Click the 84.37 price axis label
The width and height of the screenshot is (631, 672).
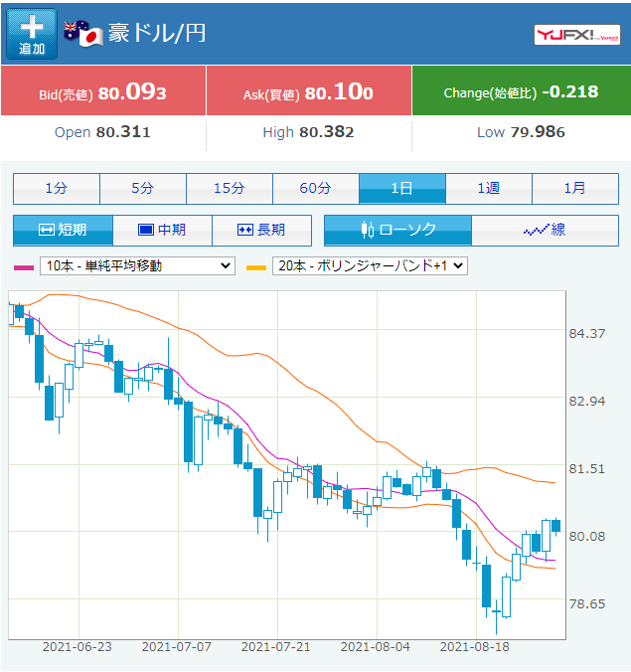[x=587, y=333]
